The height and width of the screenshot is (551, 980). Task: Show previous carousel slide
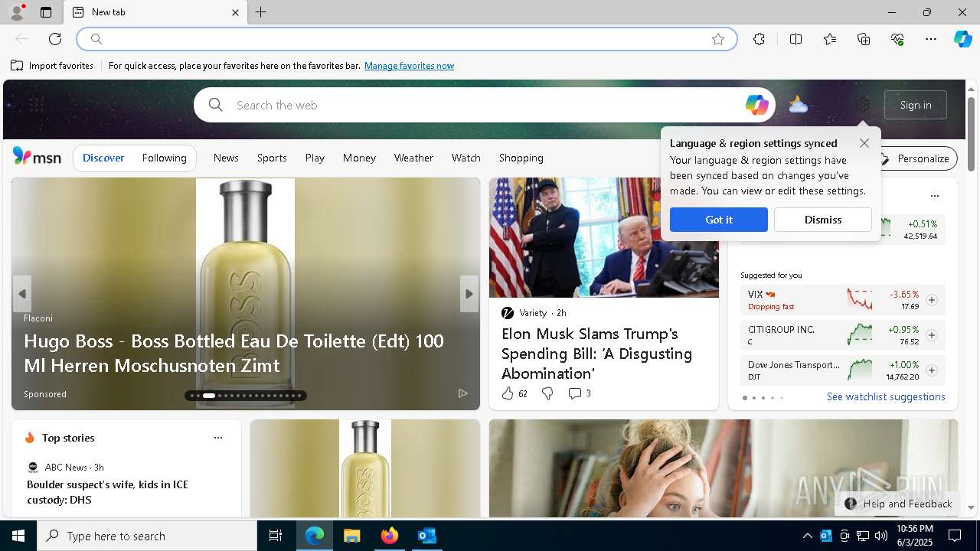tap(22, 294)
